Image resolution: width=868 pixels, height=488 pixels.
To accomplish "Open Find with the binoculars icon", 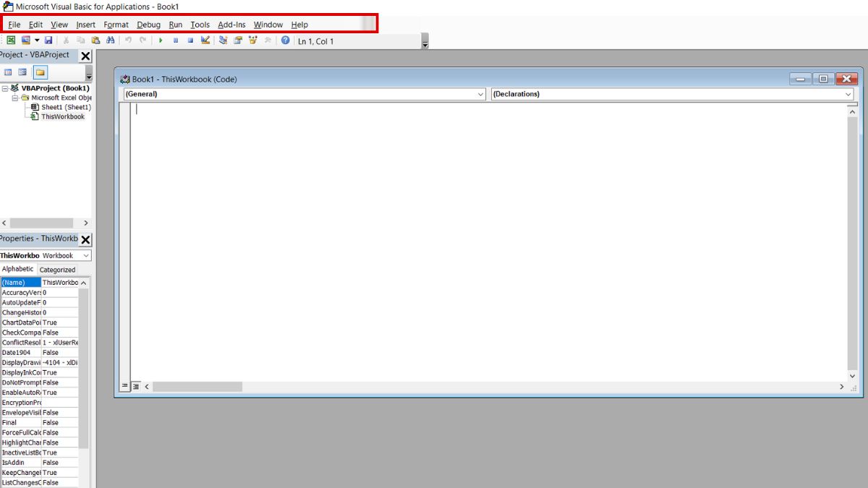I will 110,40.
